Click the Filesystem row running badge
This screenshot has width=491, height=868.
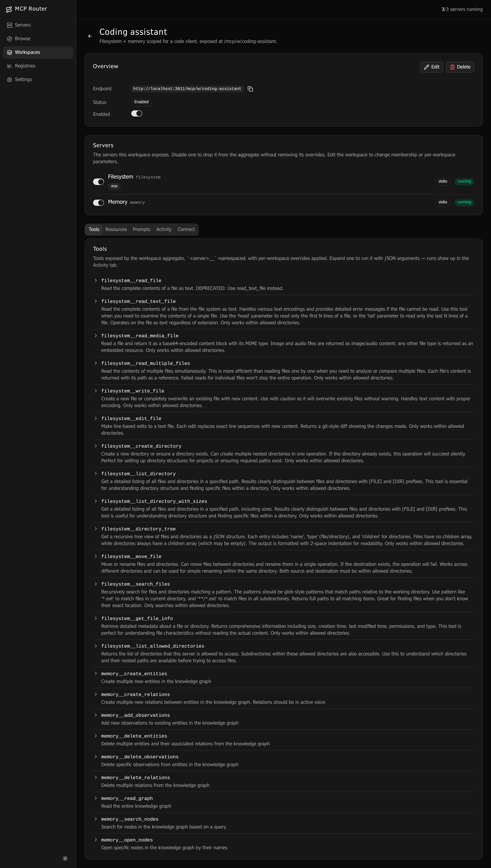(464, 182)
